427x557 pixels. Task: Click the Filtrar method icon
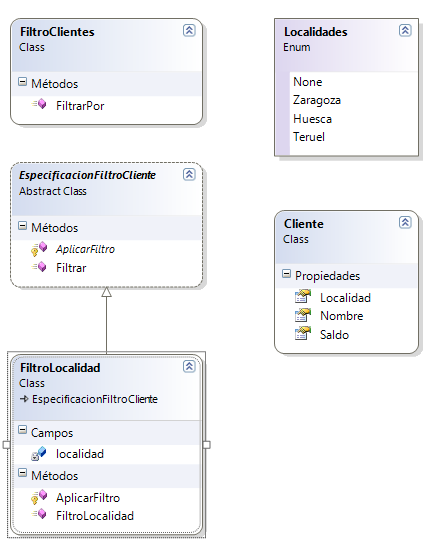point(39,266)
